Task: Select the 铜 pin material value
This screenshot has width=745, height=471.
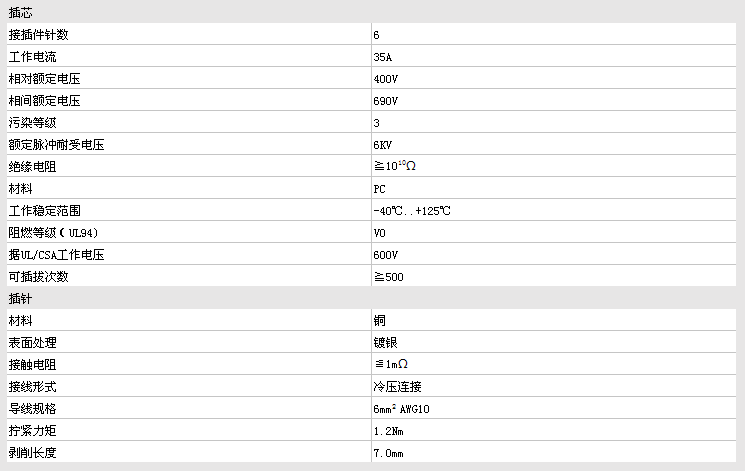Action: [380, 321]
